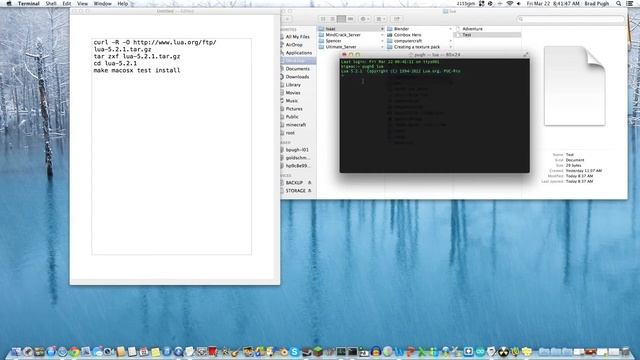Select Library in the Finder sidebar

pos(292,85)
